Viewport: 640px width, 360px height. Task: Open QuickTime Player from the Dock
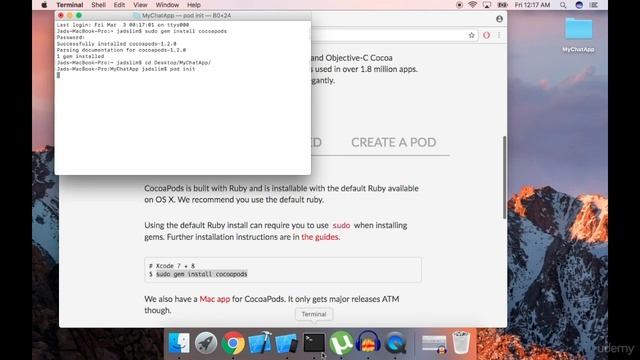point(395,342)
